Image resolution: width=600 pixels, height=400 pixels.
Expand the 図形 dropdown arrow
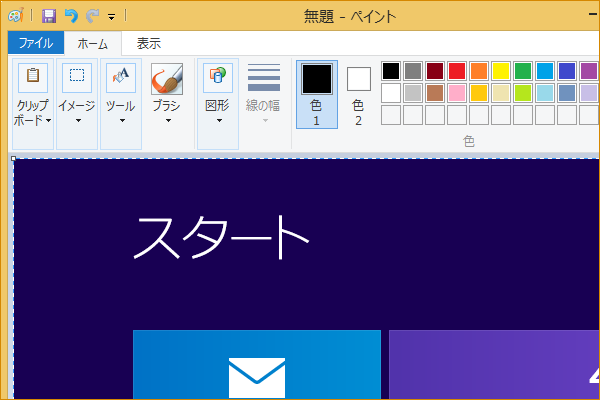[x=219, y=121]
